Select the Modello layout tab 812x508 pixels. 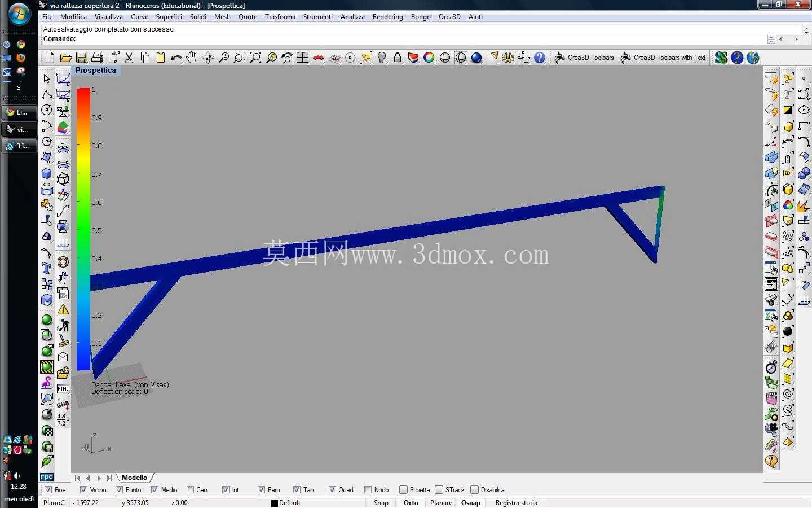(x=135, y=478)
